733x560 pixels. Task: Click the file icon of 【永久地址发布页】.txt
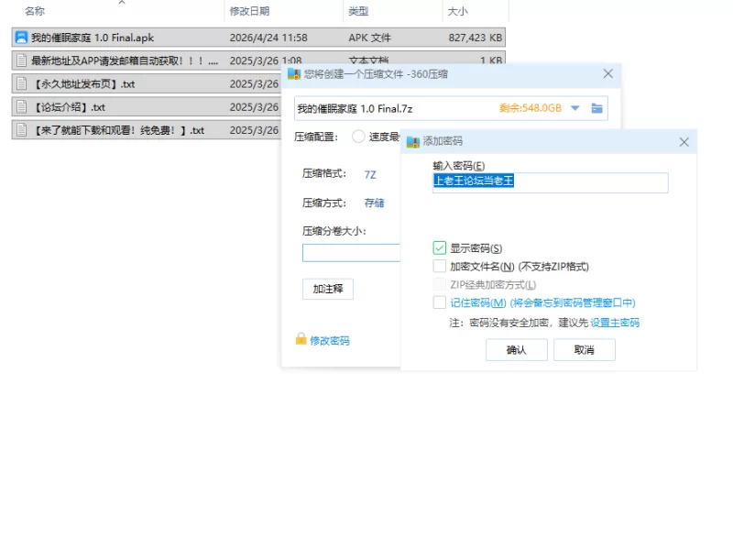click(21, 83)
